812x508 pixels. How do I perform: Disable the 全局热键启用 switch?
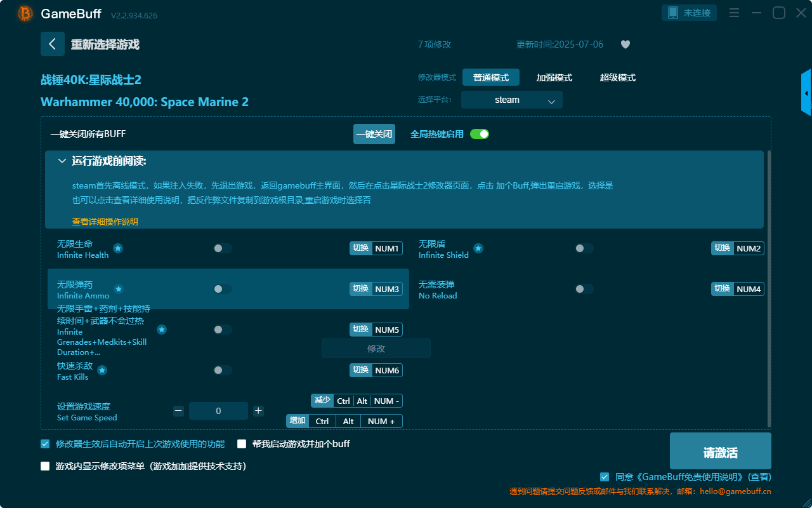(481, 134)
